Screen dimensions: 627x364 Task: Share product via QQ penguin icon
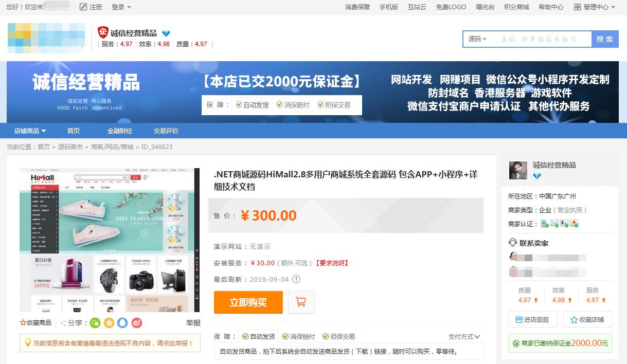[122, 323]
